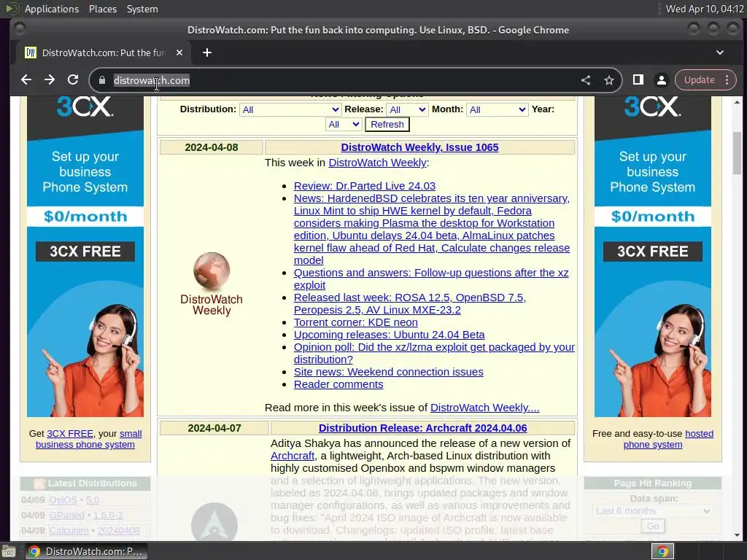Viewport: 747px width, 560px height.
Task: Share this page via the share icon
Action: 586,80
